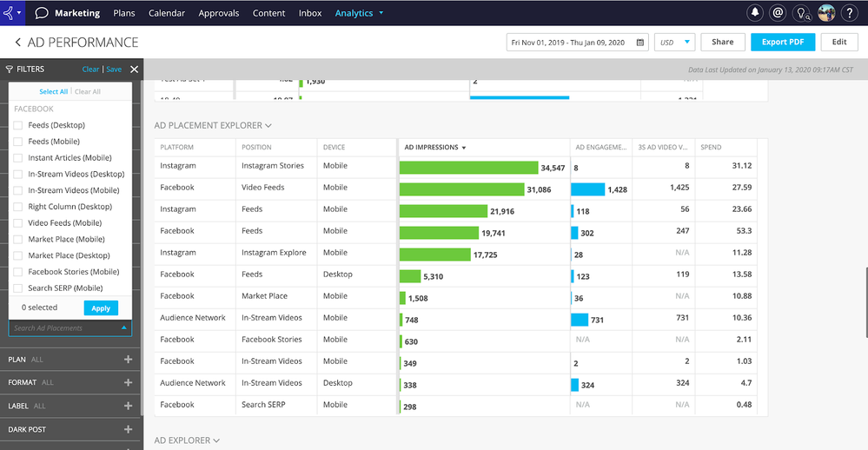Open the date range calendar icon

click(640, 42)
